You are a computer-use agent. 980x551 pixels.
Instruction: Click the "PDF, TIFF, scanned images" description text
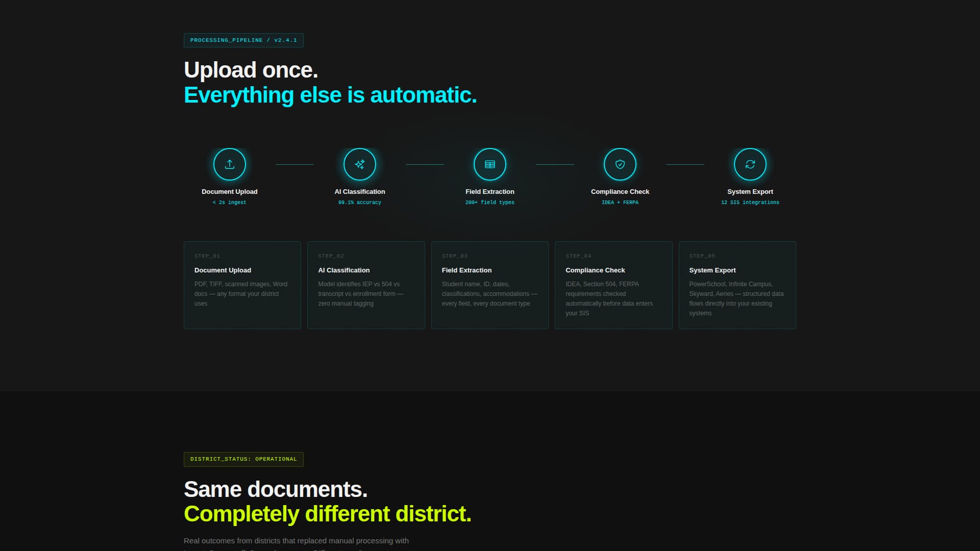point(241,294)
